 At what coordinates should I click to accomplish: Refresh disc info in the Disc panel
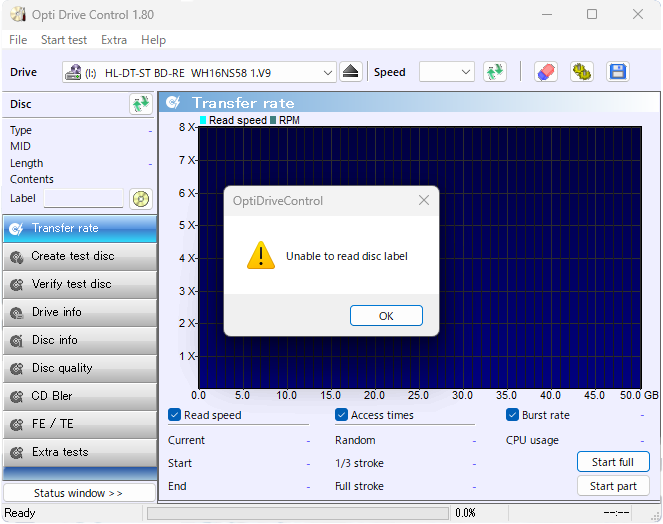click(x=141, y=104)
